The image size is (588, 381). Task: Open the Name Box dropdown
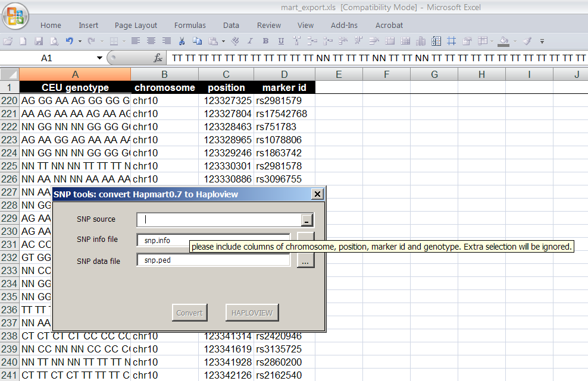[x=99, y=58]
